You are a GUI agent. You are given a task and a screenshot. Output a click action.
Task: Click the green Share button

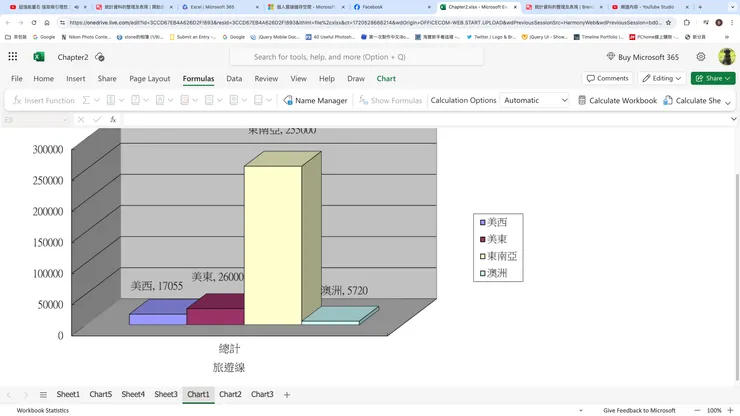[x=713, y=78]
